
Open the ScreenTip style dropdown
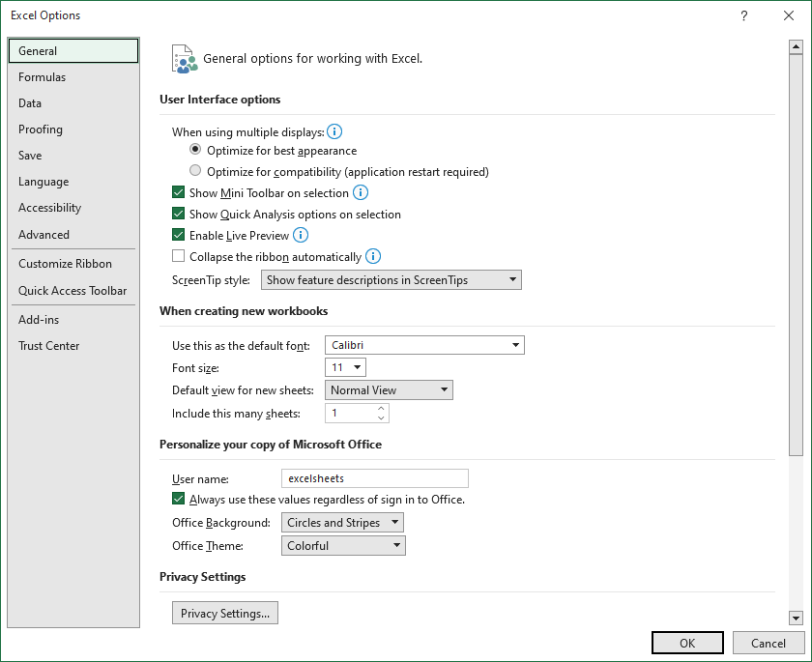[x=391, y=280]
